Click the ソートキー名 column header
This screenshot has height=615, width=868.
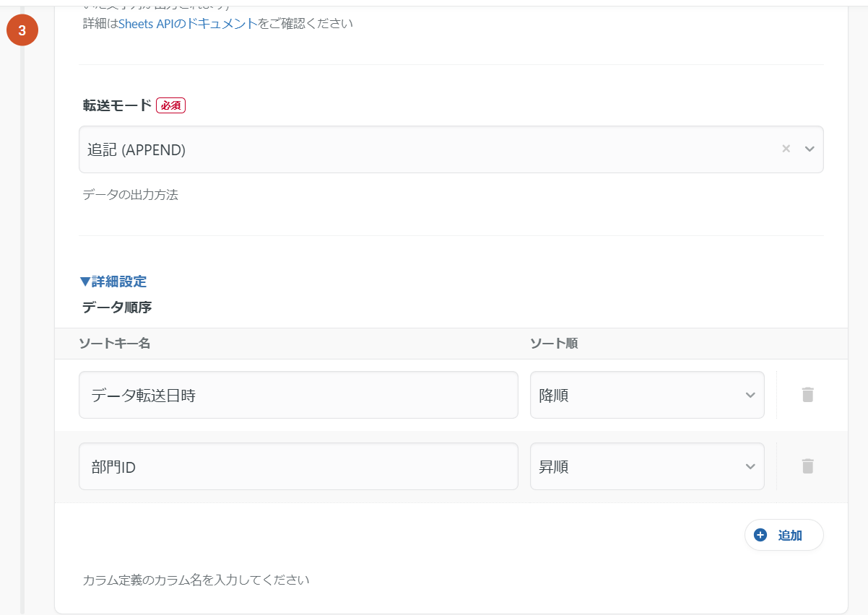[115, 344]
